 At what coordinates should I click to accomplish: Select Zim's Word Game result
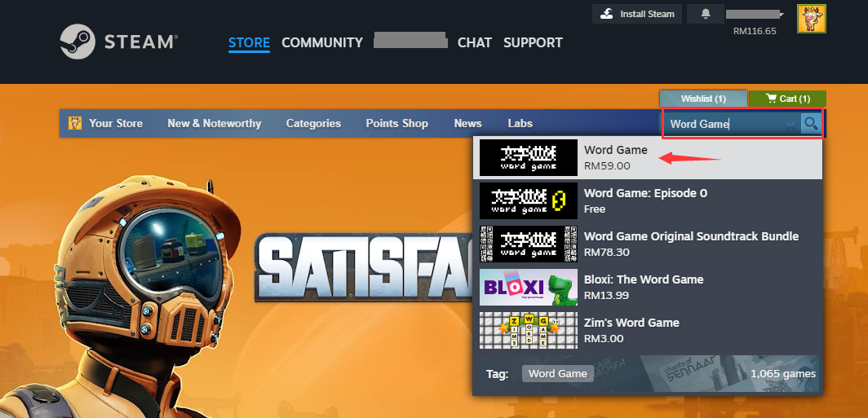[x=648, y=330]
